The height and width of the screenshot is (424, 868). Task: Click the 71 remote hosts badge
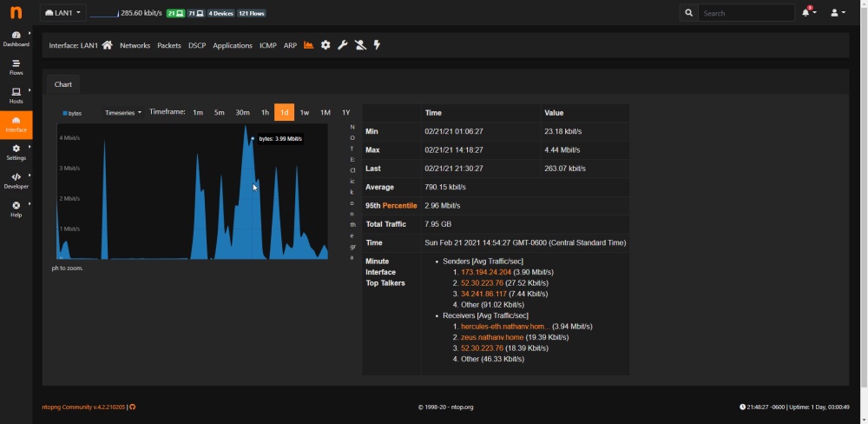click(x=196, y=13)
